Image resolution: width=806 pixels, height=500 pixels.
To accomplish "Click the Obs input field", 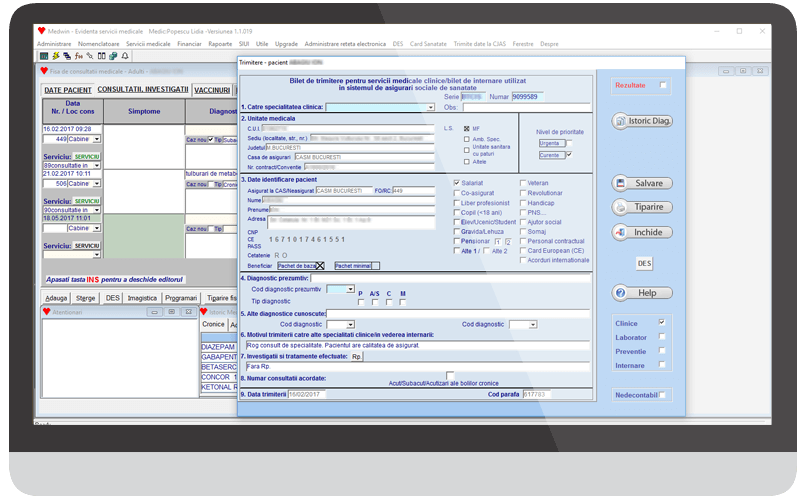I will 526,107.
